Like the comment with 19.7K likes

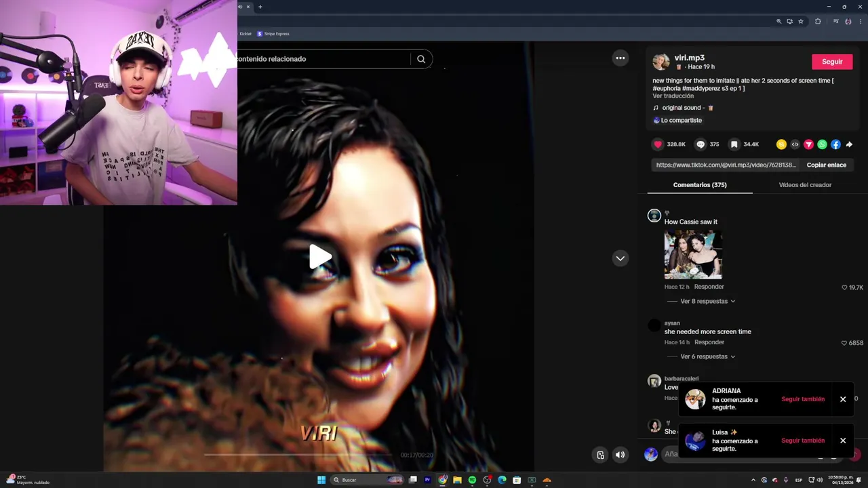click(x=844, y=287)
